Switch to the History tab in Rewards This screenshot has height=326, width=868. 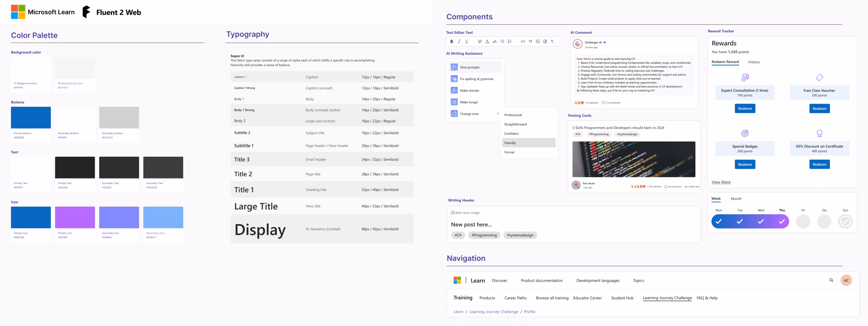click(754, 62)
